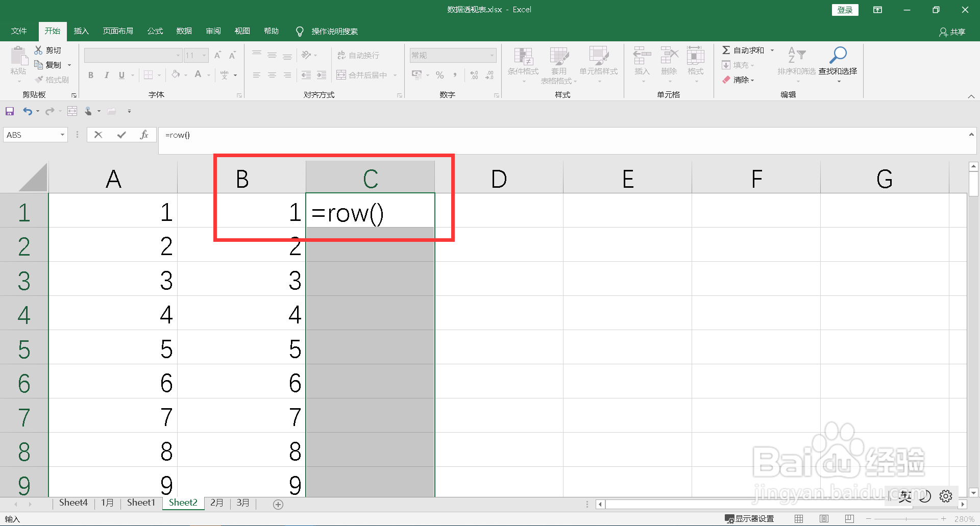Click the Format cells (格式) icon
The height and width of the screenshot is (526, 980).
tap(695, 55)
